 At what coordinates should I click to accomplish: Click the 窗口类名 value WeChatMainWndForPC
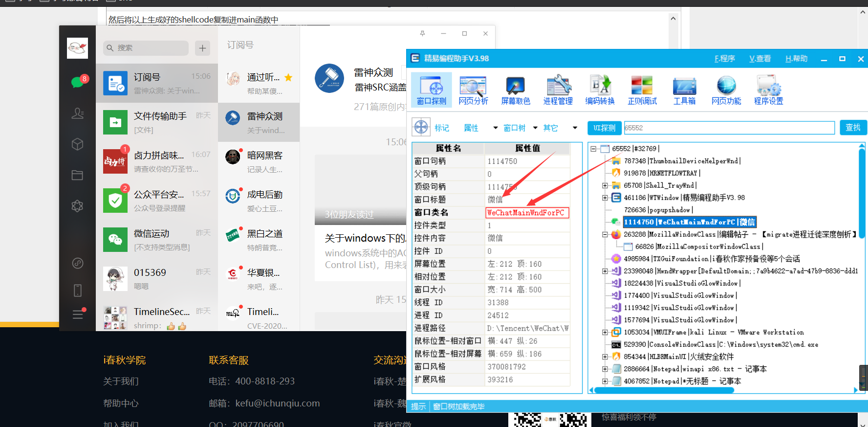click(527, 213)
